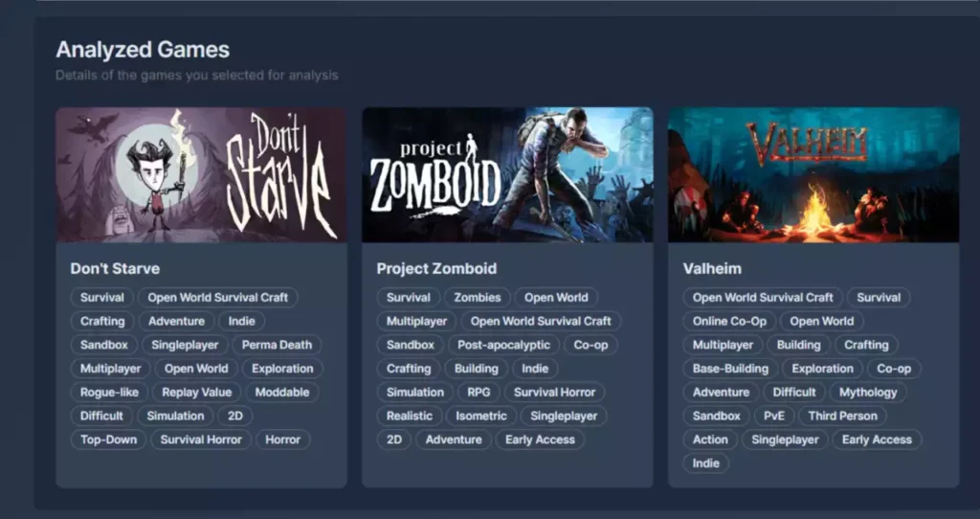Select RPG tag in Project Zomboid

tap(479, 392)
